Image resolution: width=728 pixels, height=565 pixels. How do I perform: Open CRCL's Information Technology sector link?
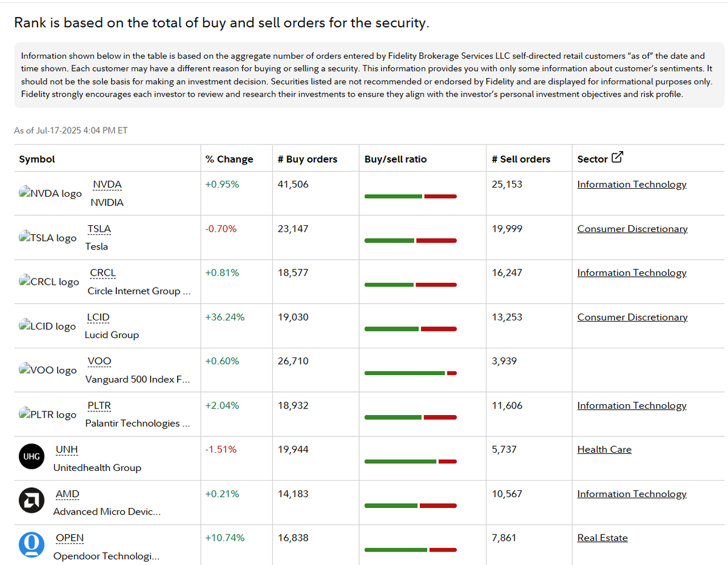[x=632, y=273]
